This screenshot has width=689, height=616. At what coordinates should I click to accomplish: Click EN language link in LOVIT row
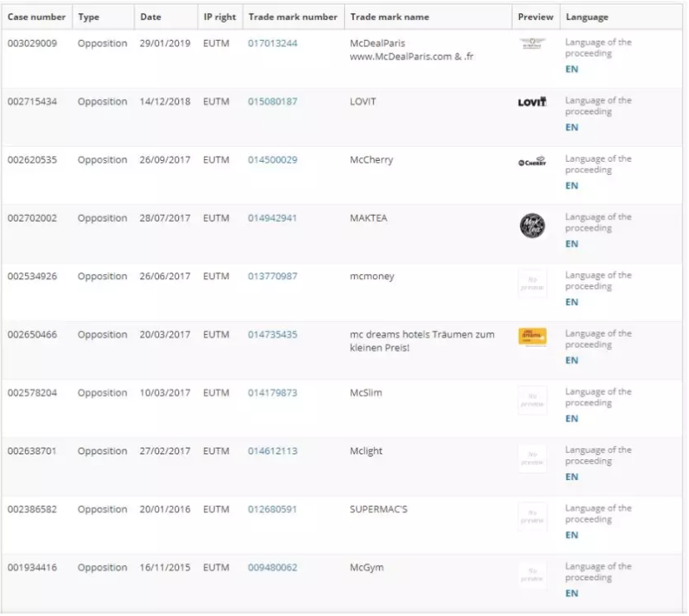tap(572, 128)
